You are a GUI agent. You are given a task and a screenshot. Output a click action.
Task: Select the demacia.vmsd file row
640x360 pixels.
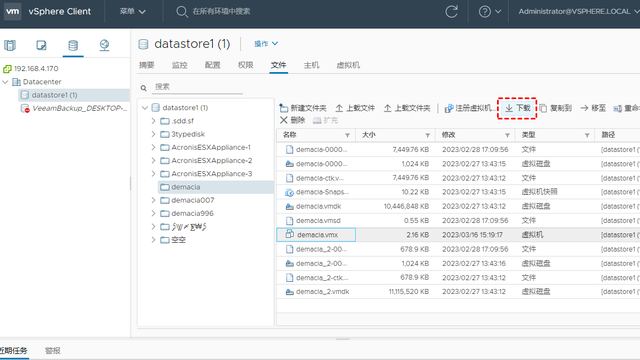458,221
